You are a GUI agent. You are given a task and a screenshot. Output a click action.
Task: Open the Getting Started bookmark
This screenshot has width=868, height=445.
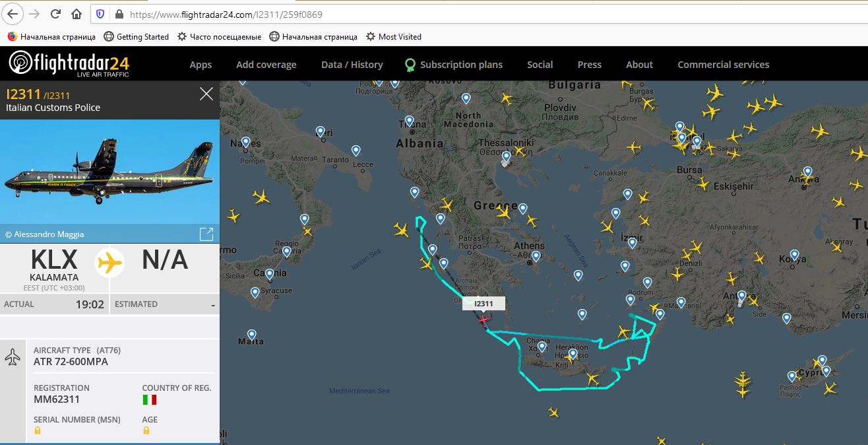(136, 36)
